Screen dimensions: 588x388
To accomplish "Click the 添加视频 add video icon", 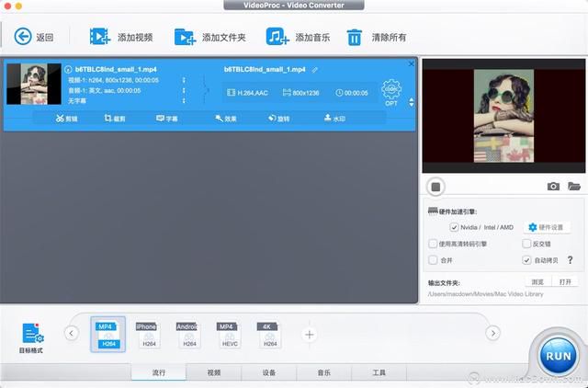I will click(x=99, y=37).
